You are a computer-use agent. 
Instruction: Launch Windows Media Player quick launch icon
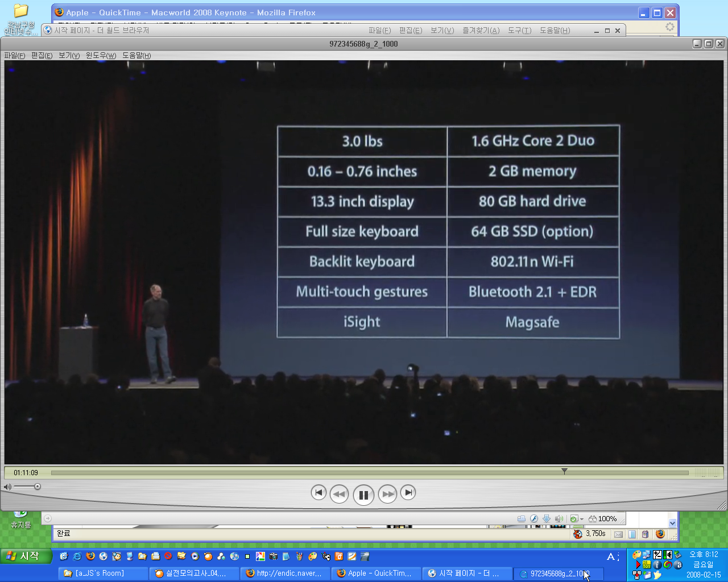[194, 556]
